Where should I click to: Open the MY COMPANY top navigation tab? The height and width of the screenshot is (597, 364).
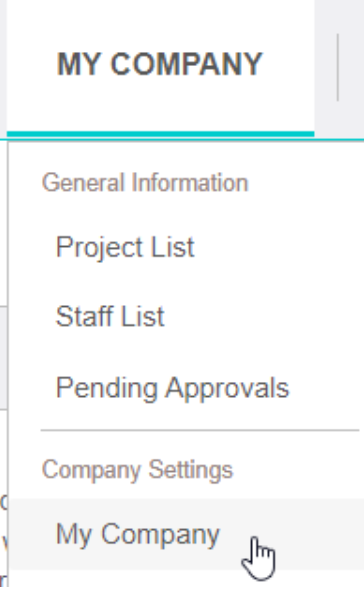pyautogui.click(x=160, y=65)
